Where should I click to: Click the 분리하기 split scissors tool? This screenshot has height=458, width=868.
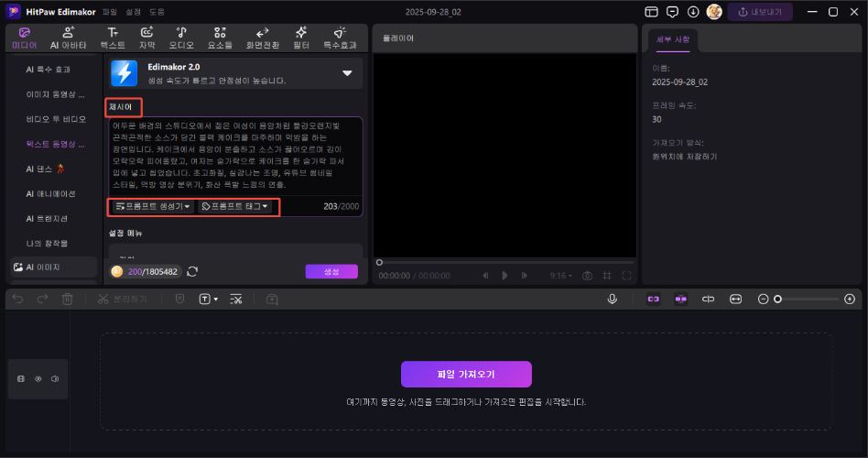[123, 299]
